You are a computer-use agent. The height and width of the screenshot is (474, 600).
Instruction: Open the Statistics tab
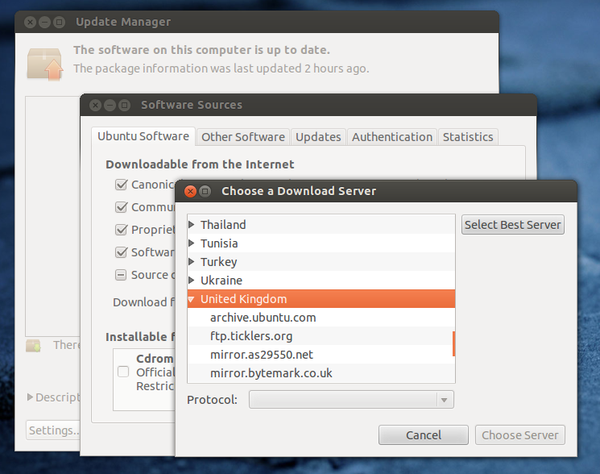point(468,137)
